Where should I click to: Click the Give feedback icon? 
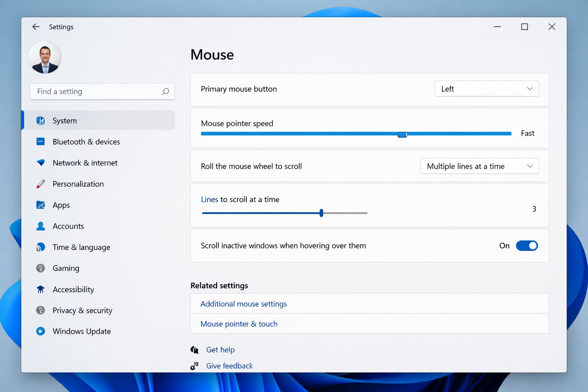pos(194,366)
